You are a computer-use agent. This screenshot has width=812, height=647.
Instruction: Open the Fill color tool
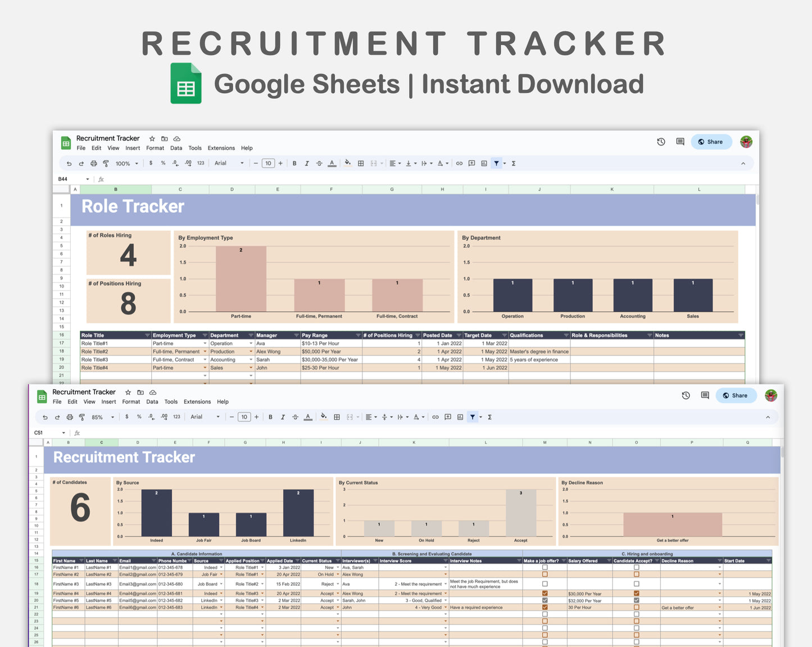323,417
